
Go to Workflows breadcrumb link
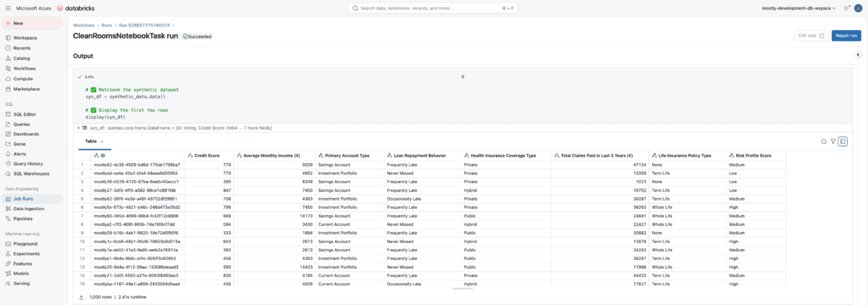point(84,25)
